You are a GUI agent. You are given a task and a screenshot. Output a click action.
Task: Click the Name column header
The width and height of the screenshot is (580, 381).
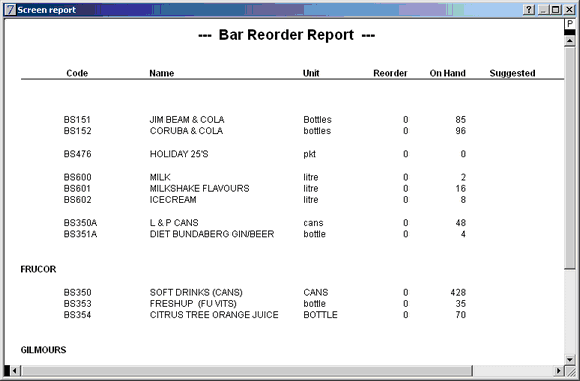(x=162, y=73)
